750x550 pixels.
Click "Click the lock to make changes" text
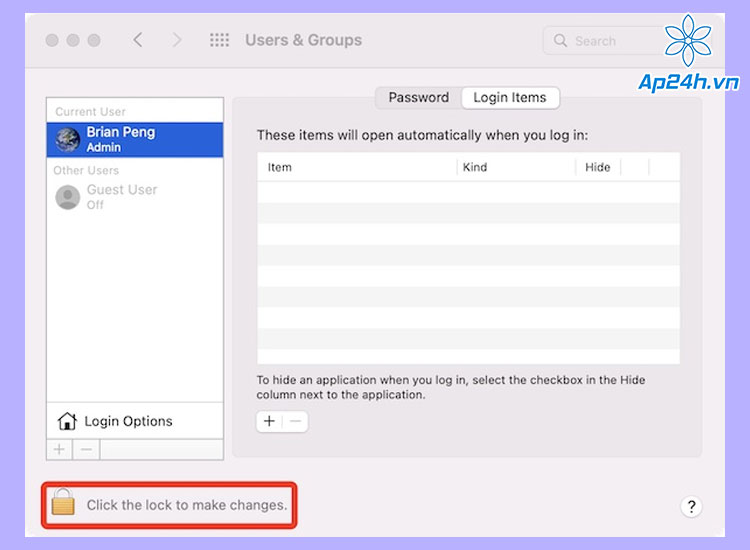[187, 505]
